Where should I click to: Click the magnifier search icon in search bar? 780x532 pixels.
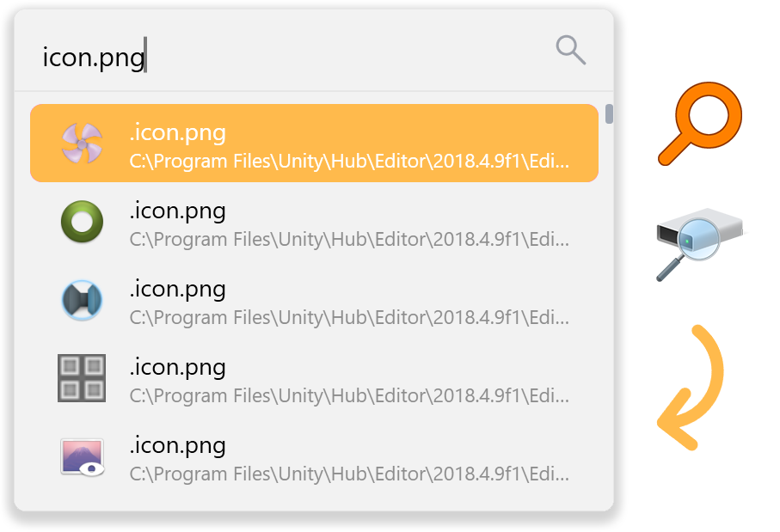tap(570, 50)
